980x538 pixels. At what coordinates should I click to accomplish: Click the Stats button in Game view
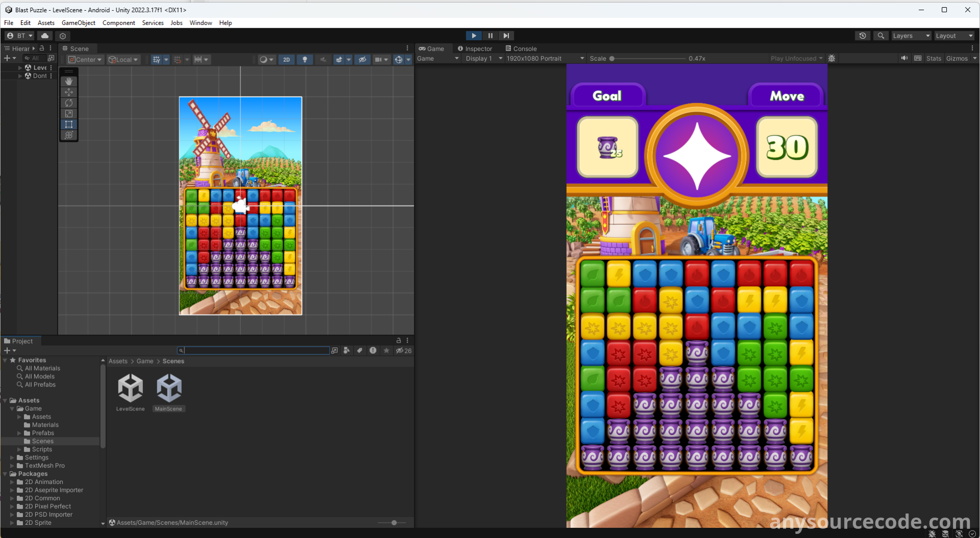click(x=934, y=58)
